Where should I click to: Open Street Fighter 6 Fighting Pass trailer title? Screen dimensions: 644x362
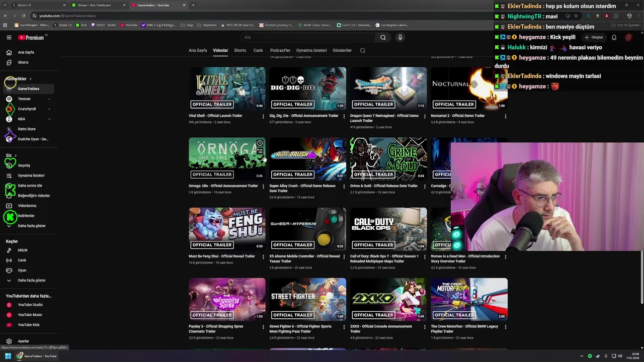tap(300, 329)
